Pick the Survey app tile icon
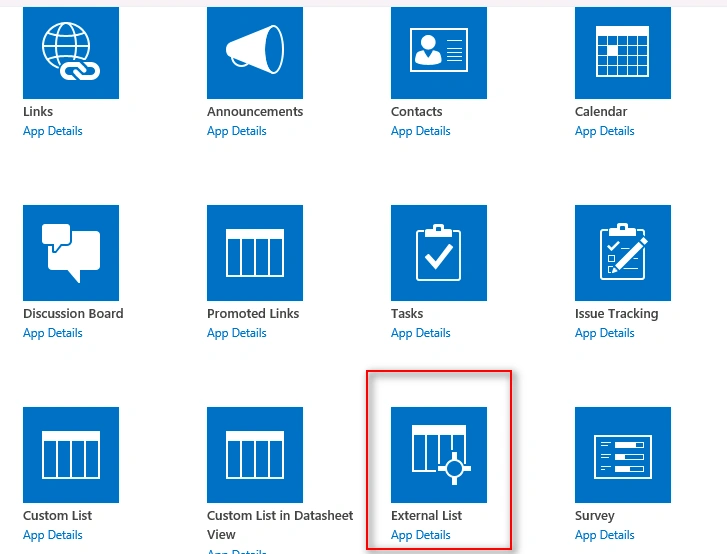Viewport: 727px width, 554px height. point(623,455)
